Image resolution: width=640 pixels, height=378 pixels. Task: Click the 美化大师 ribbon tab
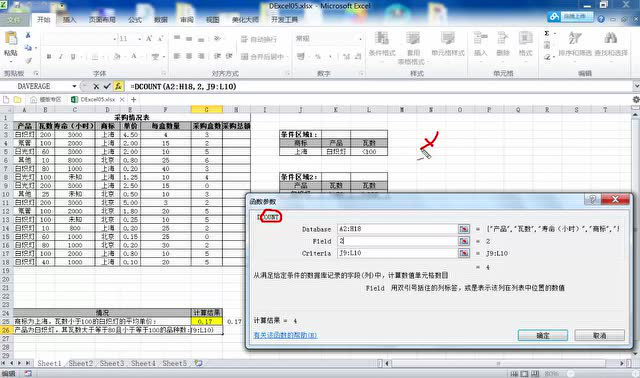tap(245, 20)
